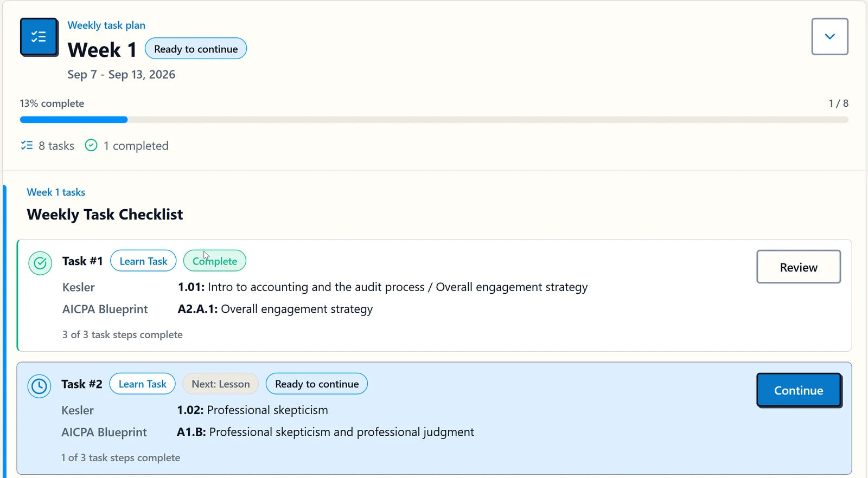Image resolution: width=868 pixels, height=478 pixels.
Task: Click the blue checklist icon beside Week 1
Action: click(39, 37)
